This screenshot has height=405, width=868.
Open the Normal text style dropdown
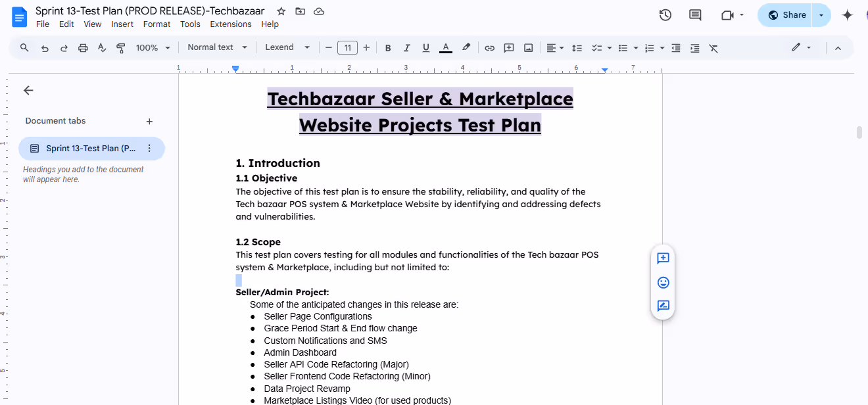218,47
